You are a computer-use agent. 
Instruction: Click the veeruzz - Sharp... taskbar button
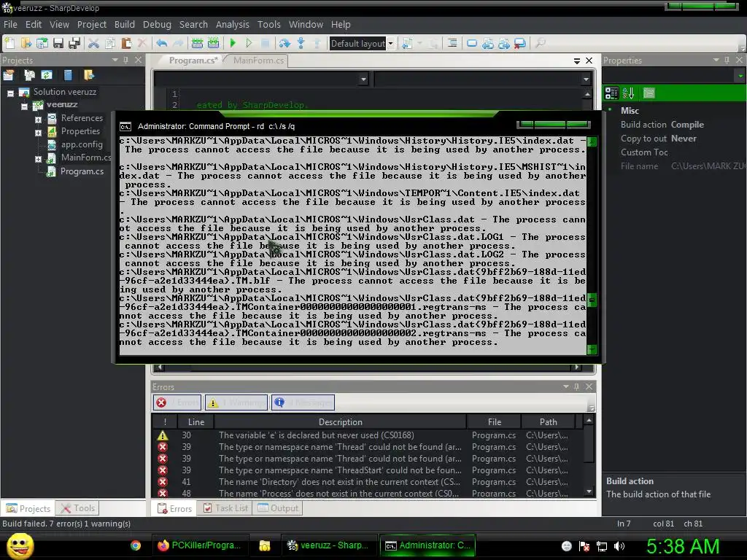(x=328, y=545)
